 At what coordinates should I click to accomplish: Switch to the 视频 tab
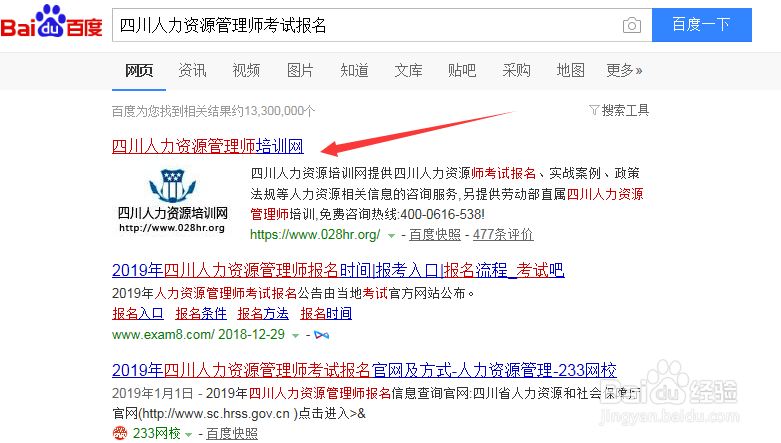tap(246, 71)
